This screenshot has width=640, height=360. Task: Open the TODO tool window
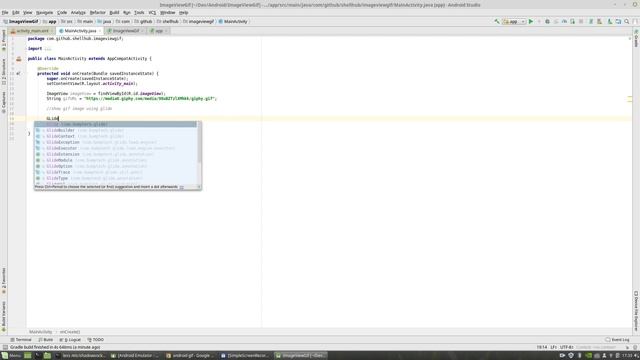(x=96, y=340)
